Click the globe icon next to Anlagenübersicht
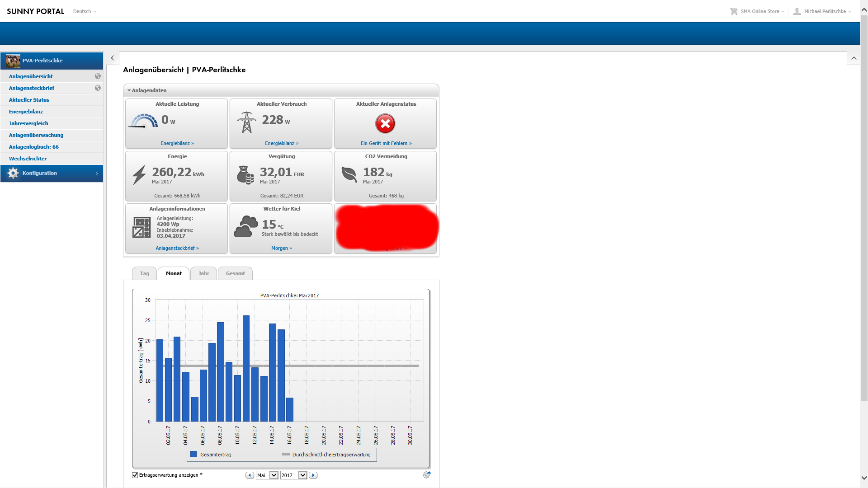Image resolution: width=868 pixels, height=488 pixels. click(98, 76)
